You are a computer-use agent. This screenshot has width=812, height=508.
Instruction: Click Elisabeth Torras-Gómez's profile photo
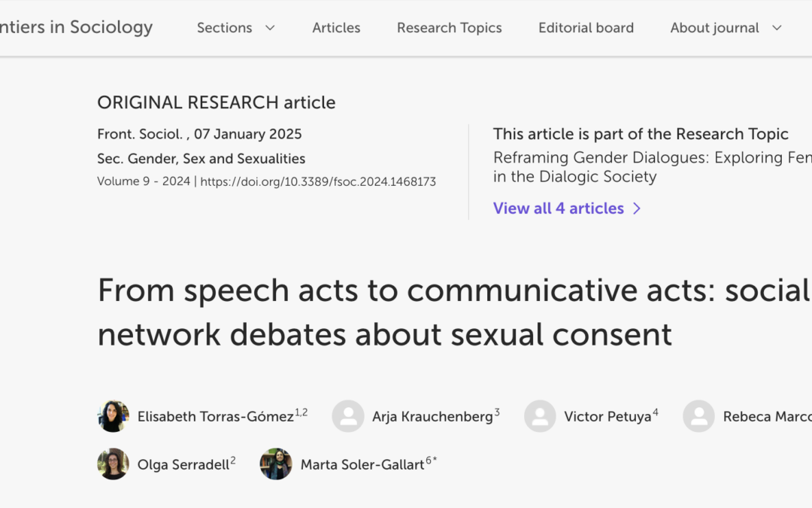(113, 416)
